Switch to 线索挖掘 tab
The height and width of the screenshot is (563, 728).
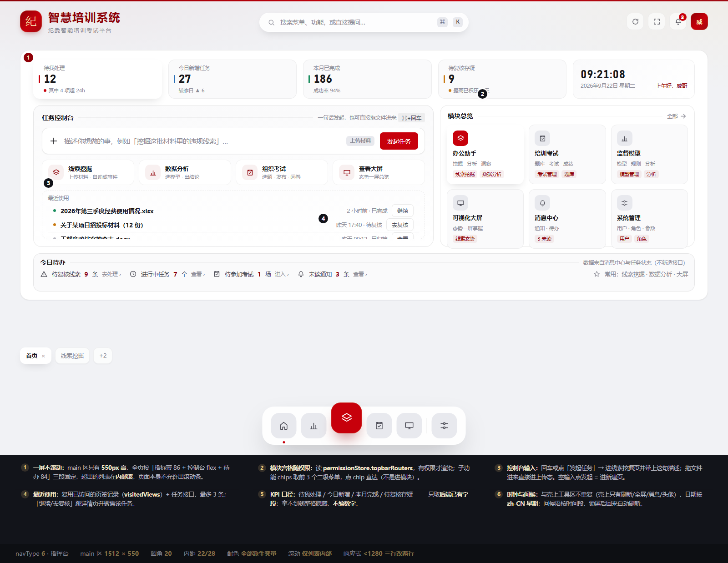click(72, 356)
